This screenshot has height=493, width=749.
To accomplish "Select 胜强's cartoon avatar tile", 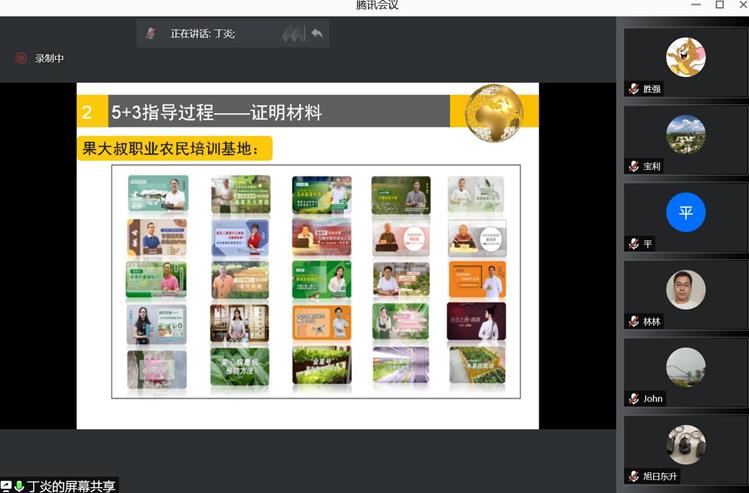I will 685,57.
